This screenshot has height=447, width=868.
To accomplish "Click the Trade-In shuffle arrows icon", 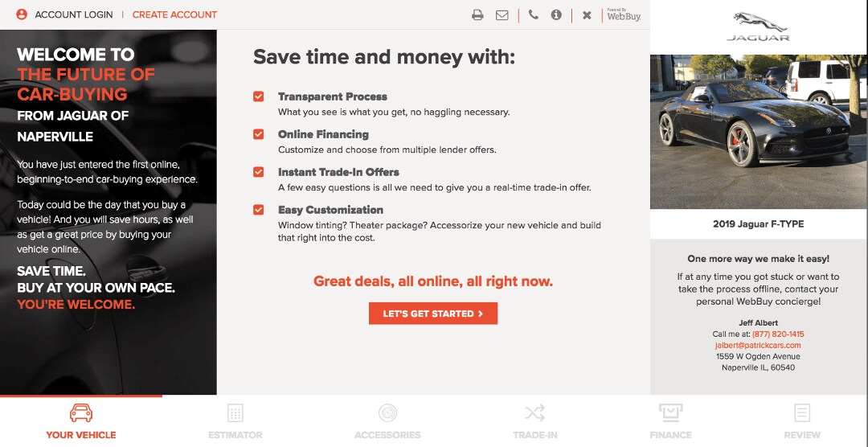I will (534, 412).
